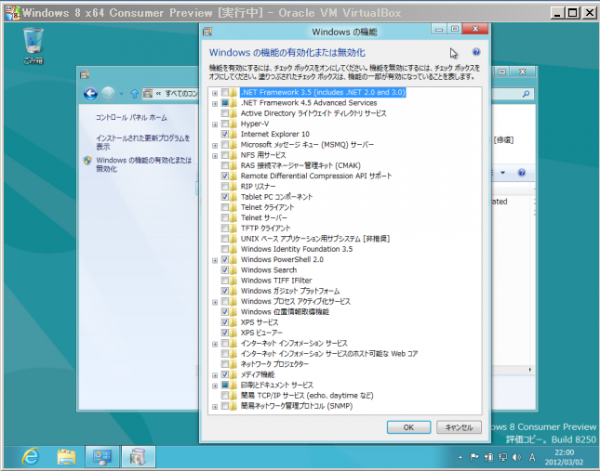Screen dimensions: 600x471
Task: Expand the Windows PowerShell 2.0 node
Action: coord(215,259)
